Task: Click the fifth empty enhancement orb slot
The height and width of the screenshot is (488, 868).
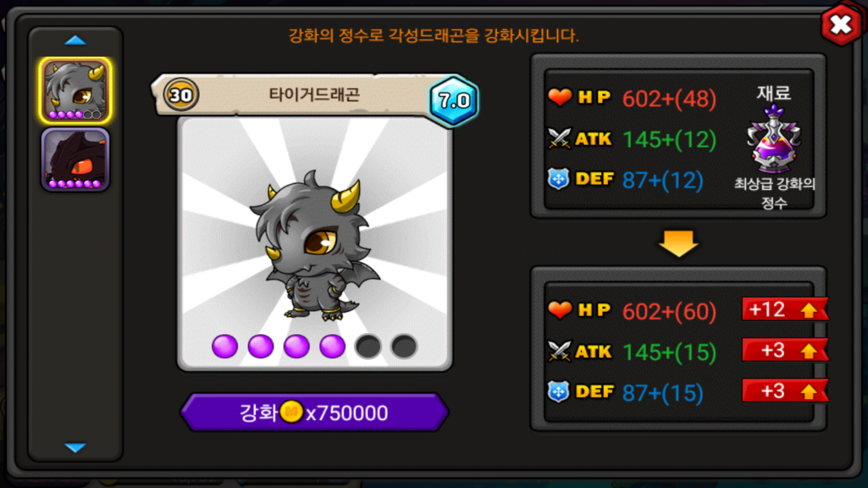Action: (368, 347)
